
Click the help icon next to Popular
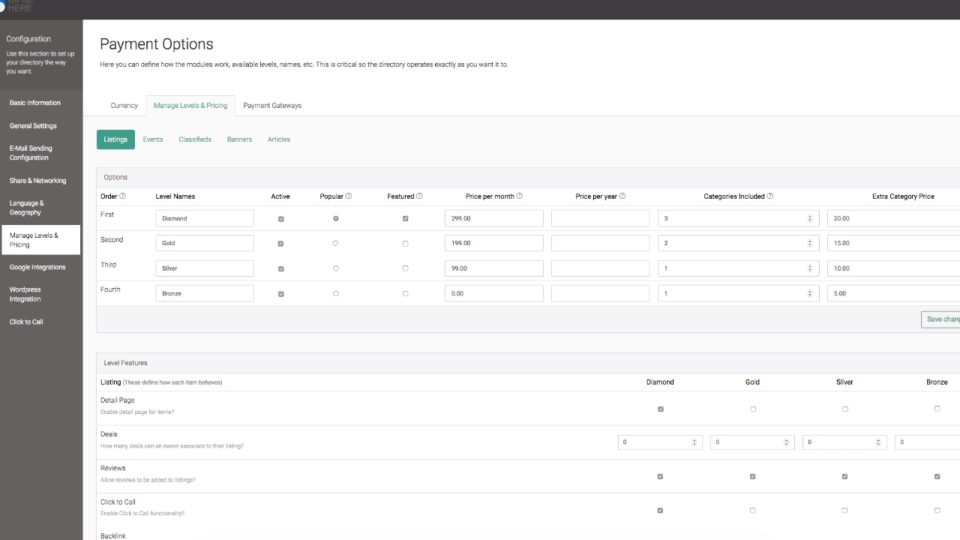tap(348, 196)
